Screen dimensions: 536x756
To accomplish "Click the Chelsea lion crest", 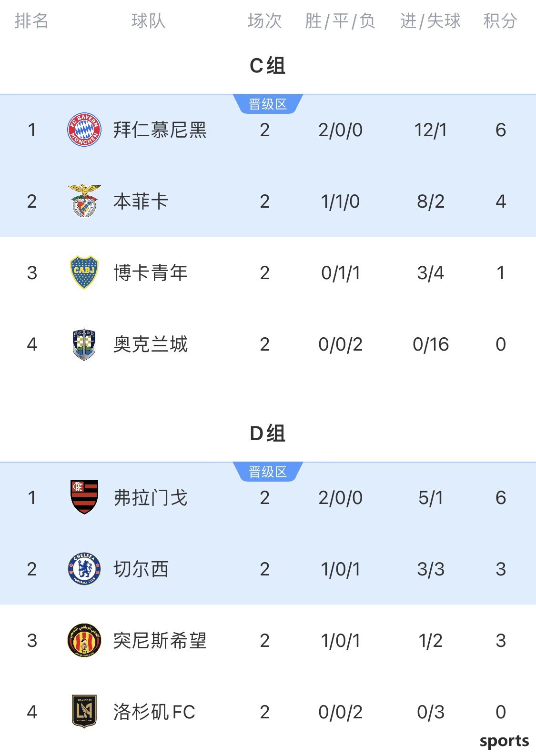I will click(84, 569).
